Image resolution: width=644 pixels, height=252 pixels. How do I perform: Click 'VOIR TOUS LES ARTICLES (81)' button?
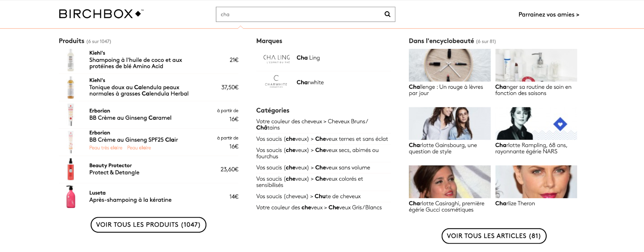pyautogui.click(x=494, y=236)
